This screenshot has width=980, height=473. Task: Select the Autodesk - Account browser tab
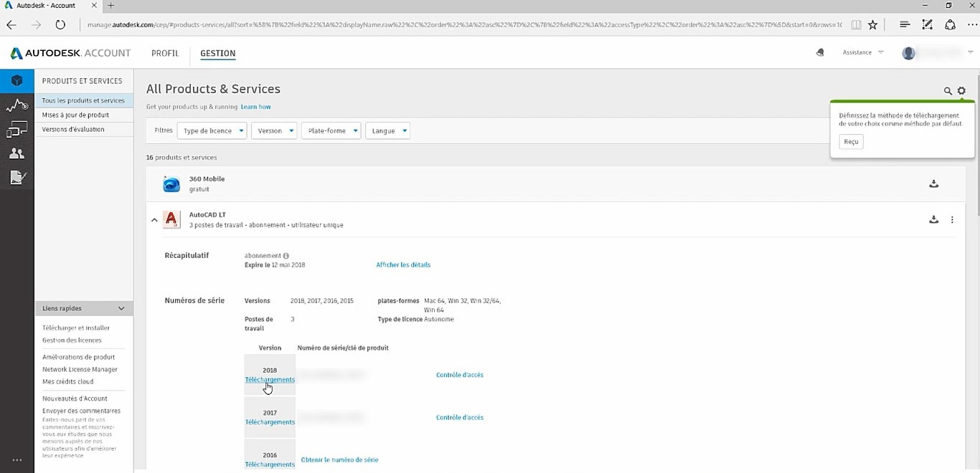pyautogui.click(x=50, y=6)
